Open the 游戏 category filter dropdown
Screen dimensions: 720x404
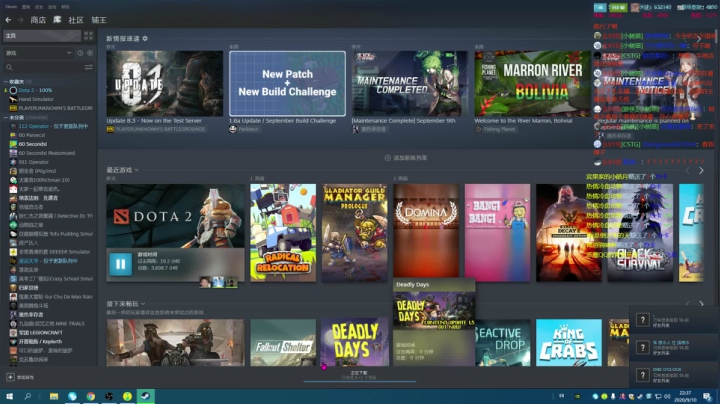(39, 53)
